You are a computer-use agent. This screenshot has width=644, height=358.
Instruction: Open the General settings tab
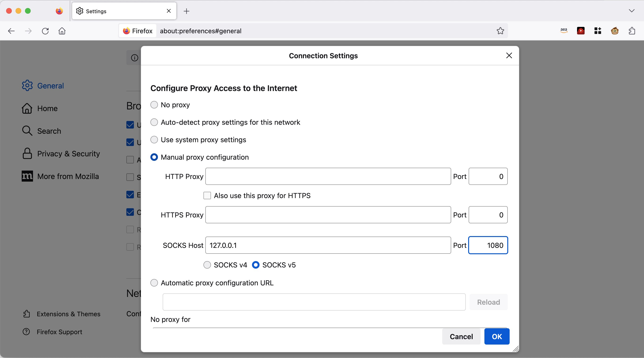coord(50,85)
